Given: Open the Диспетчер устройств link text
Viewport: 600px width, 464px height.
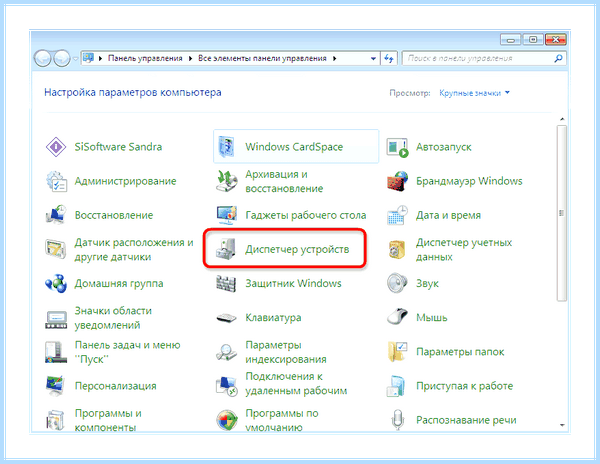Looking at the screenshot, I should point(297,249).
